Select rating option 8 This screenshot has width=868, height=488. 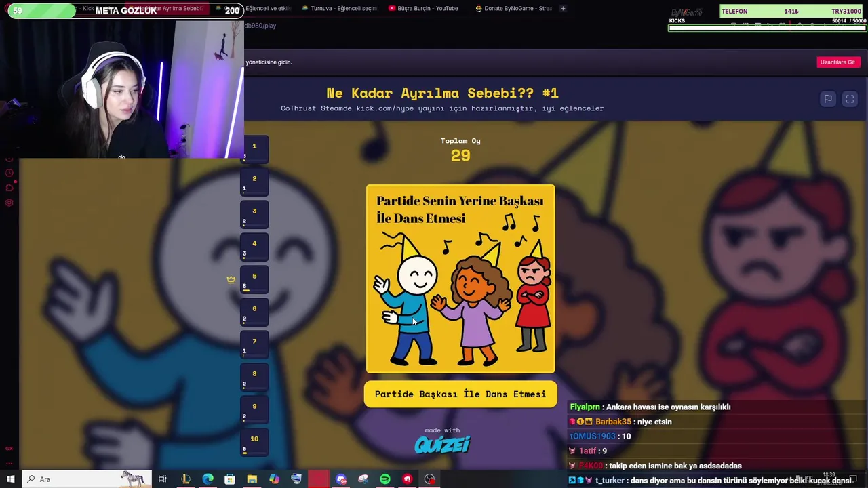pos(254,376)
